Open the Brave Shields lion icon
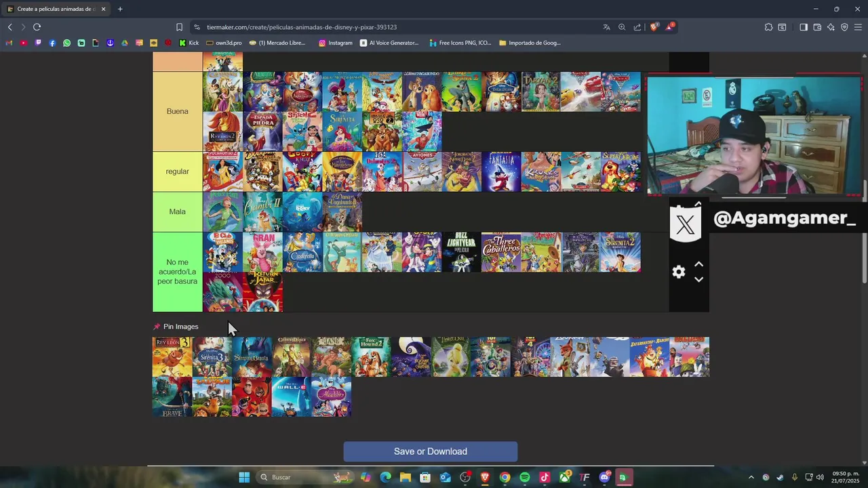Screen dimensions: 868x488 [654, 27]
